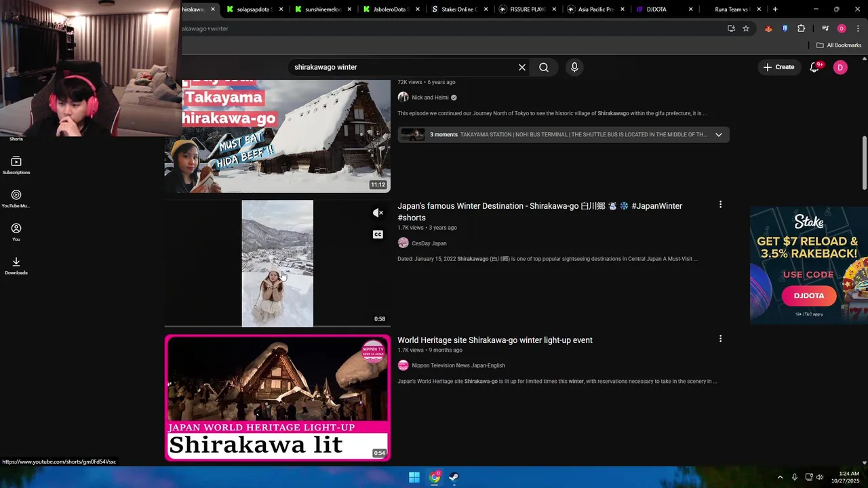868x488 pixels.
Task: Switch to the JaboleroDota tab
Action: 390,9
